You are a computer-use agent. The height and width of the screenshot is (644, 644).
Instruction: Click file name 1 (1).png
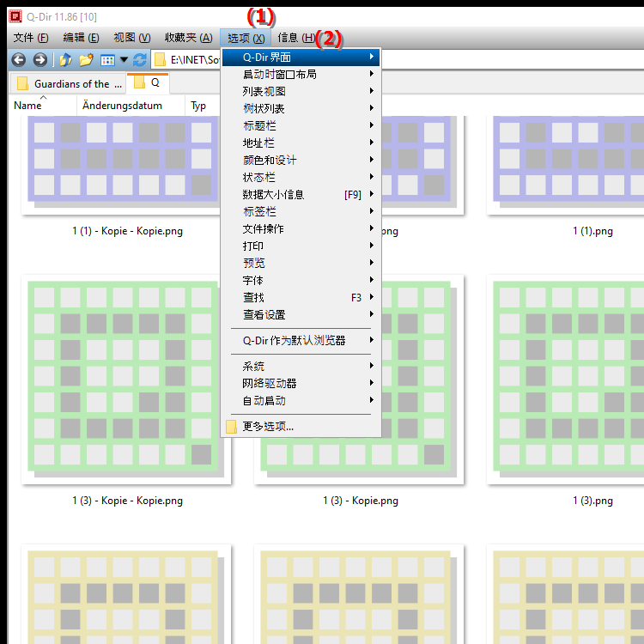coord(592,231)
